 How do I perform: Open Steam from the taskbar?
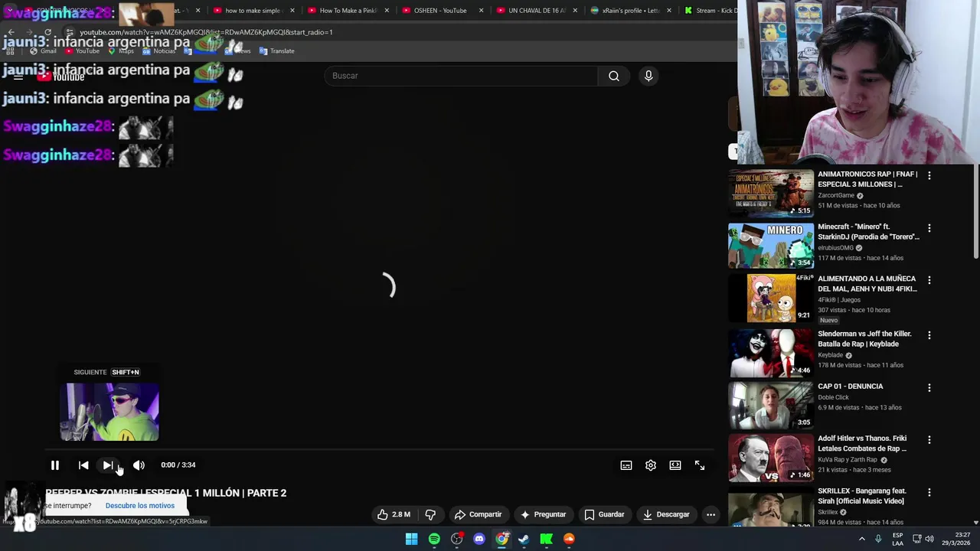[524, 539]
